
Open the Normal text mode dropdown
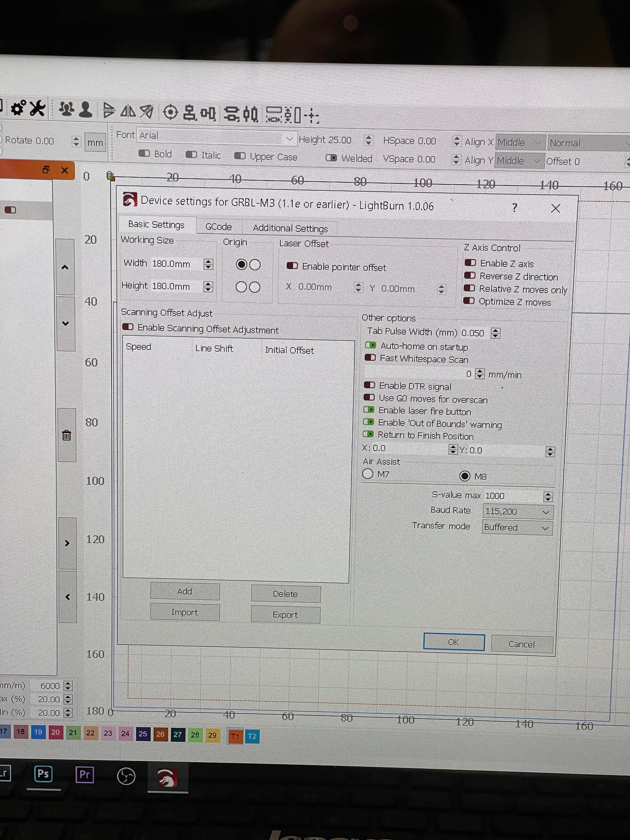pyautogui.click(x=588, y=143)
